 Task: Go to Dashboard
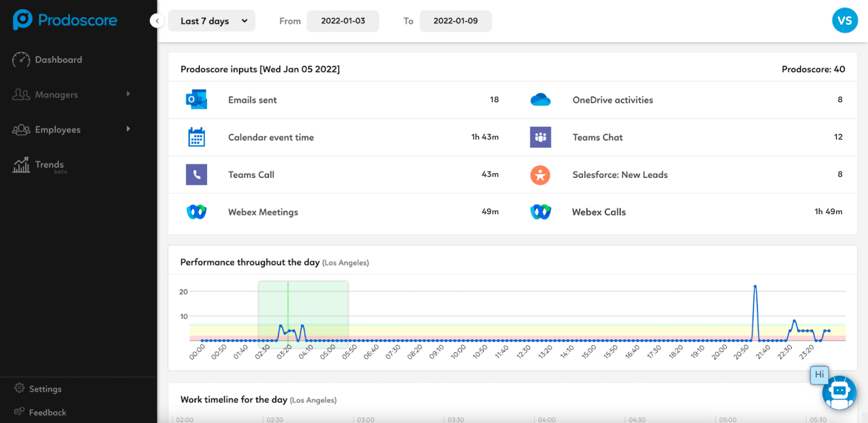(59, 60)
